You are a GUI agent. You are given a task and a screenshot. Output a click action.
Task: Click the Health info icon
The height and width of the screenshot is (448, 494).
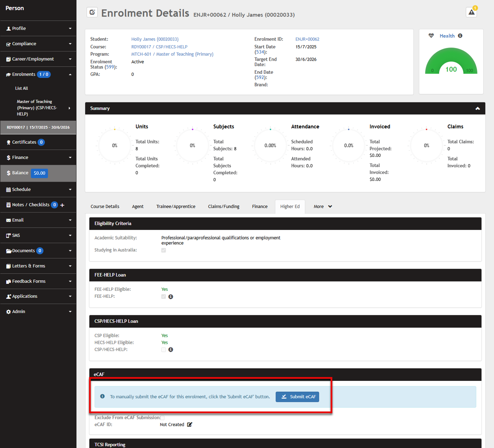460,36
